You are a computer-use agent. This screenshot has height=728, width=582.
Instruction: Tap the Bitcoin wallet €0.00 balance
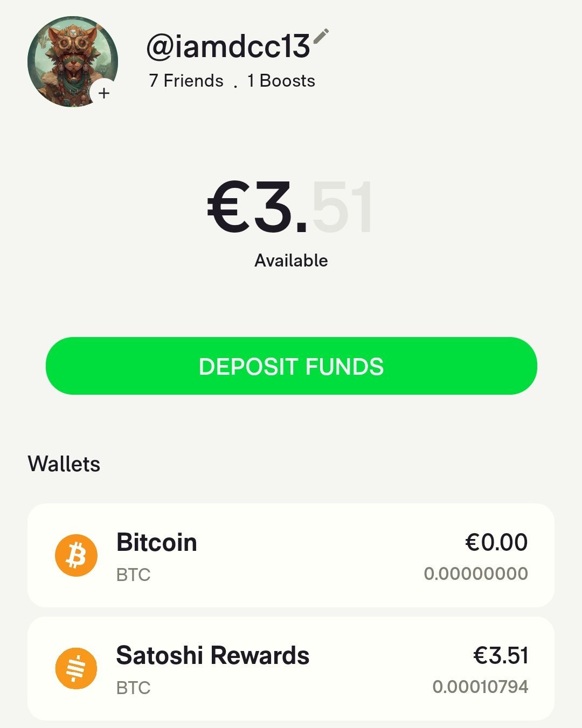(x=496, y=542)
